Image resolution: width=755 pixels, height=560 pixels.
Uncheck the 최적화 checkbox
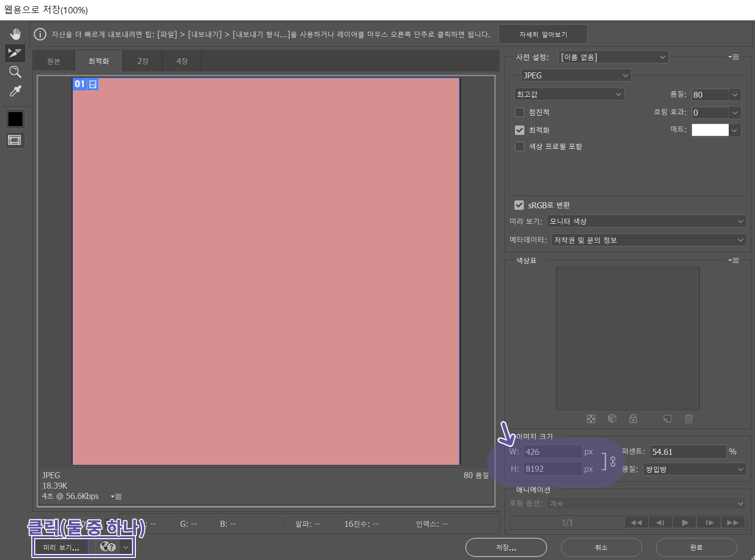click(519, 130)
